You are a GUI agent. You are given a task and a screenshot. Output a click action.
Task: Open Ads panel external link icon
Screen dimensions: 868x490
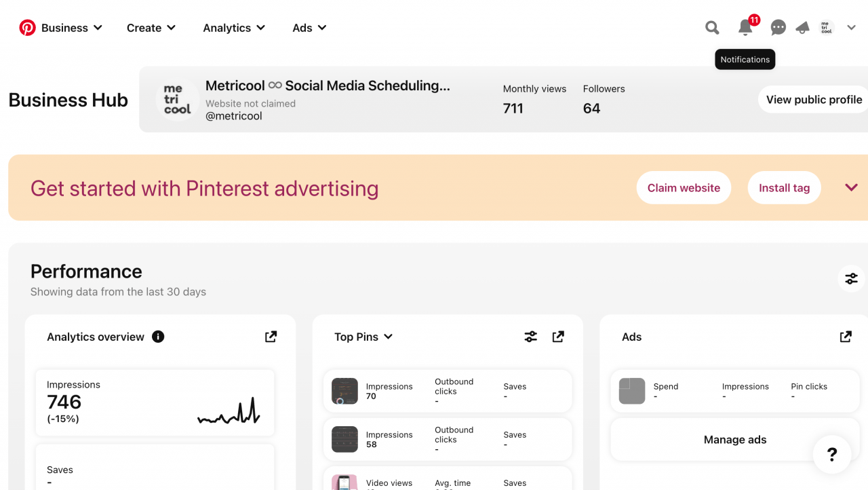846,337
